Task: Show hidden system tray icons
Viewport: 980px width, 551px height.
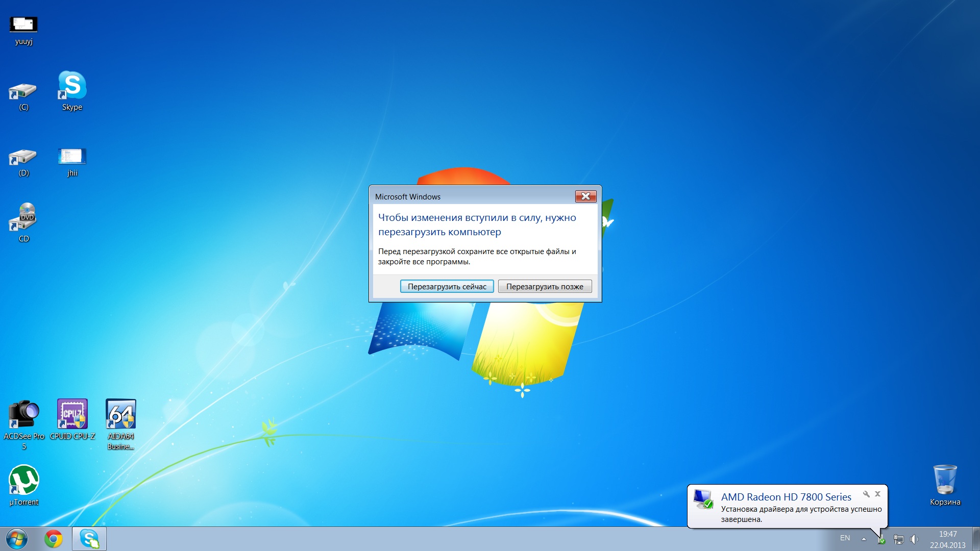Action: click(x=864, y=539)
